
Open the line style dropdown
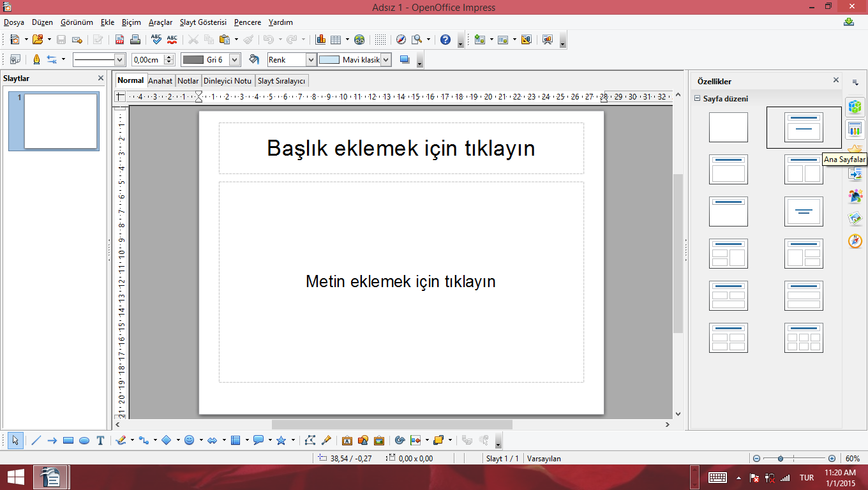click(x=119, y=59)
